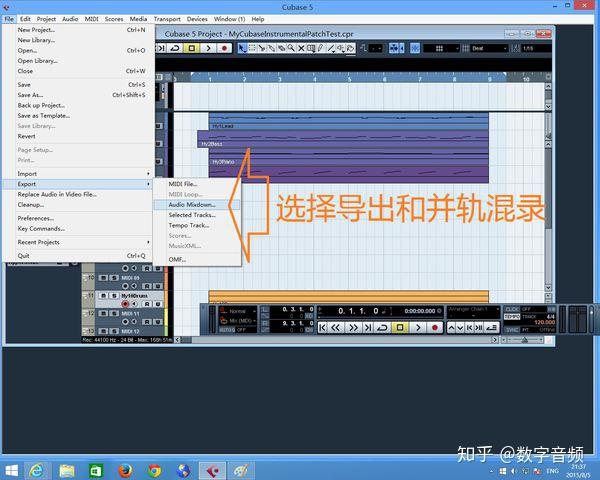Image resolution: width=600 pixels, height=480 pixels.
Task: Choose OMF in Export submenu
Action: tap(197, 260)
